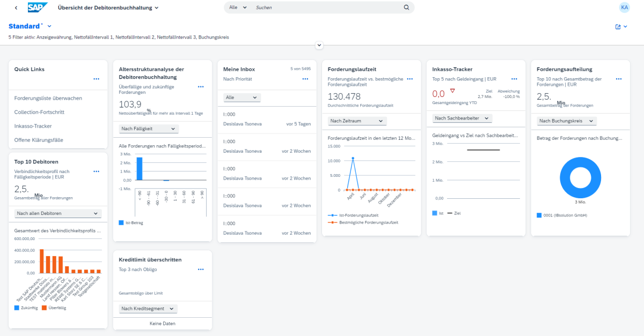The image size is (644, 336).
Task: Click the SAP logo icon
Action: 38,8
